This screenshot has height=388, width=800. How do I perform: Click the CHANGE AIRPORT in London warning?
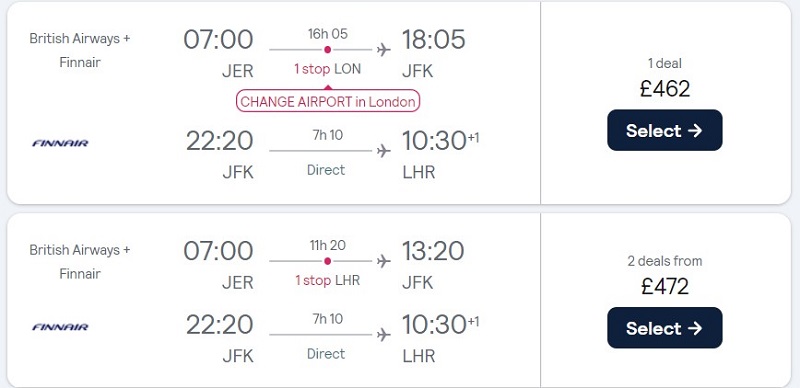328,101
